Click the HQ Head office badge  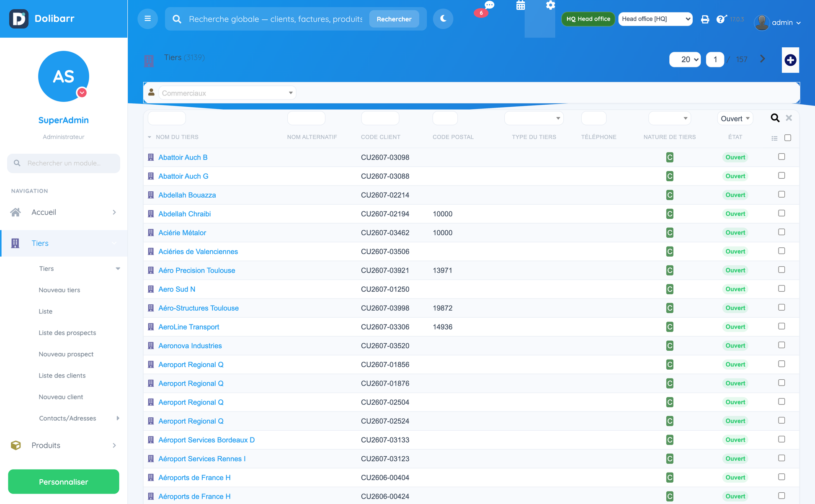pos(588,19)
